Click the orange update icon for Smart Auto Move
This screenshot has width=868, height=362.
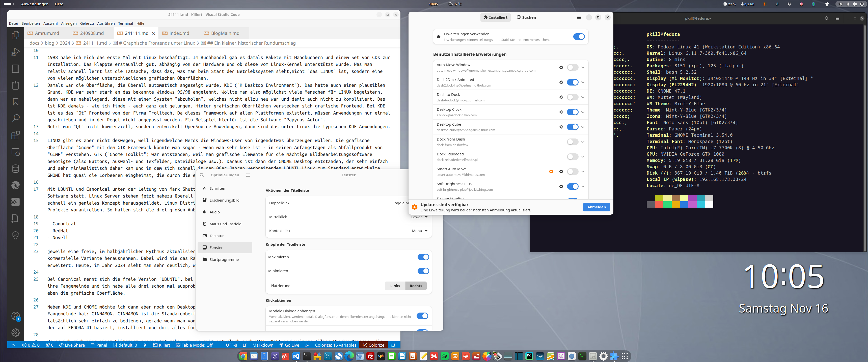pyautogui.click(x=551, y=172)
